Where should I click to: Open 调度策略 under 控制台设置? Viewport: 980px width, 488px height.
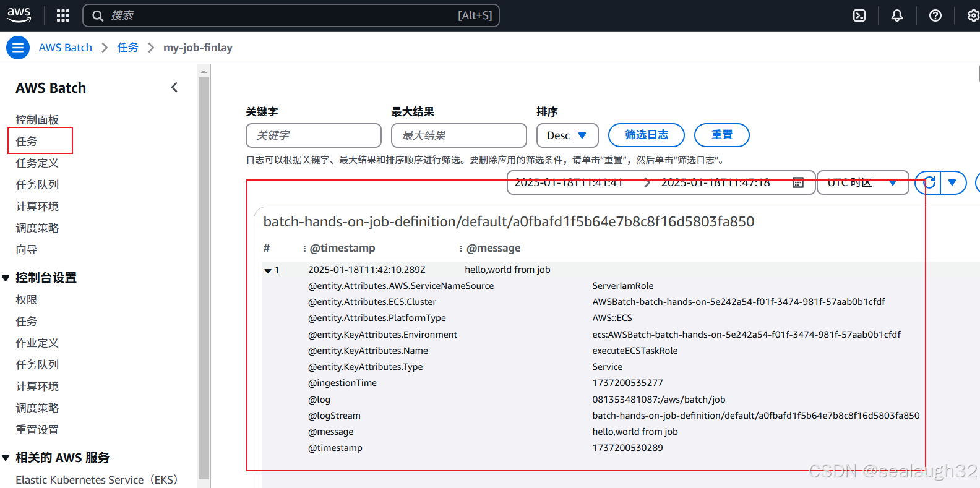[x=37, y=408]
